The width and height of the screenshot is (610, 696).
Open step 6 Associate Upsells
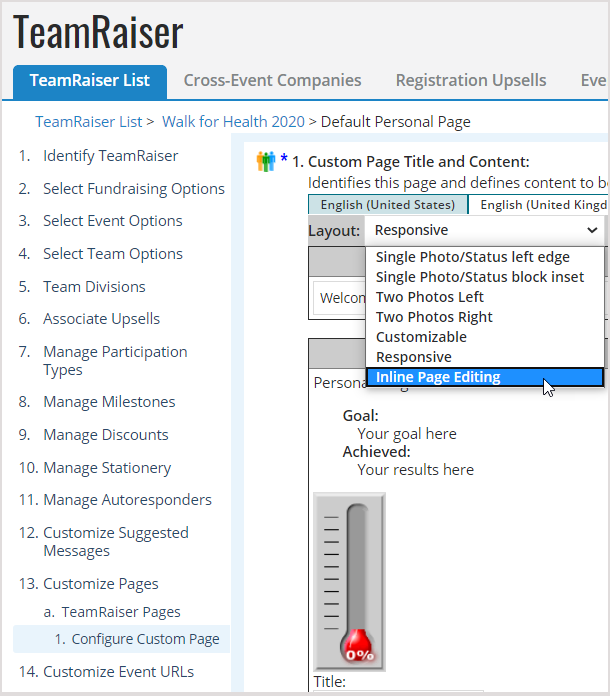point(101,319)
